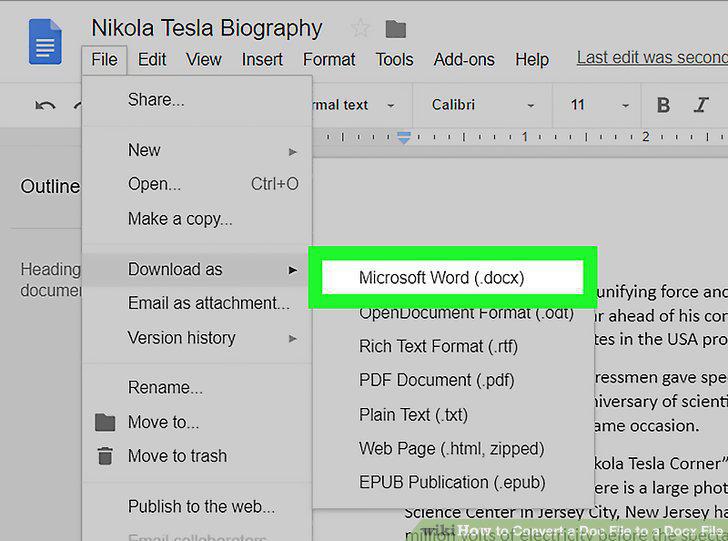Click the Undo arrow in toolbar
The image size is (728, 541).
pyautogui.click(x=45, y=105)
